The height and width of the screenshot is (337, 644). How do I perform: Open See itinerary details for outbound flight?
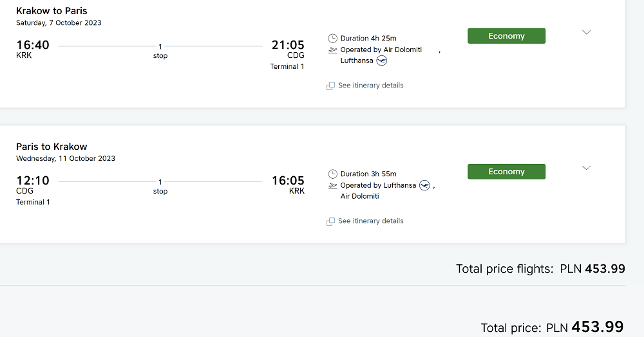(x=370, y=86)
